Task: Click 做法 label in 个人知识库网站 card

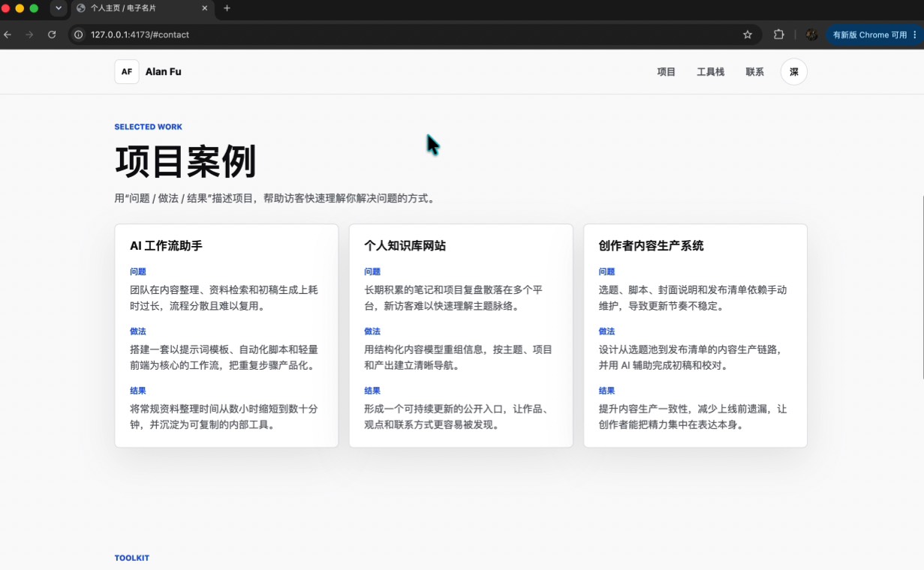Action: point(372,331)
